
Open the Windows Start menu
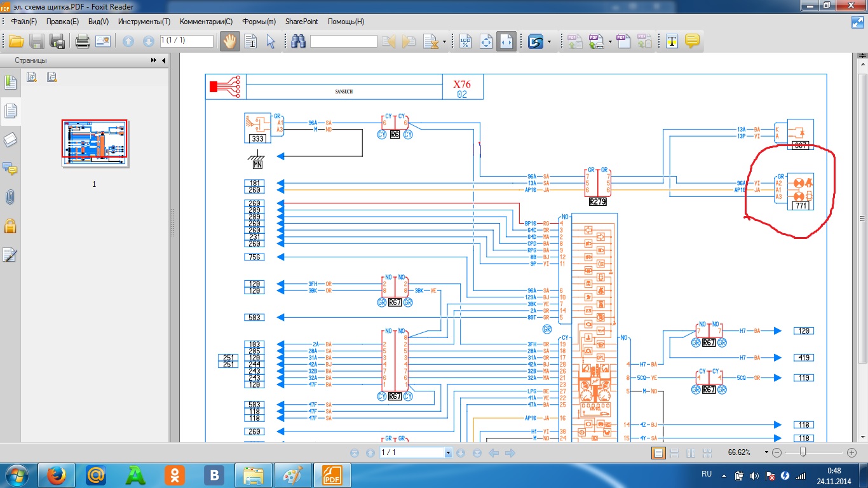pyautogui.click(x=16, y=475)
